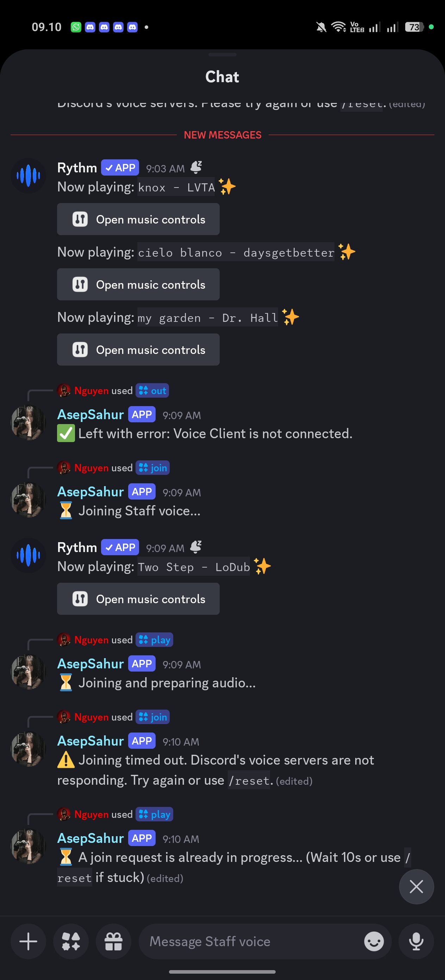Dismiss with the round X button

[416, 887]
